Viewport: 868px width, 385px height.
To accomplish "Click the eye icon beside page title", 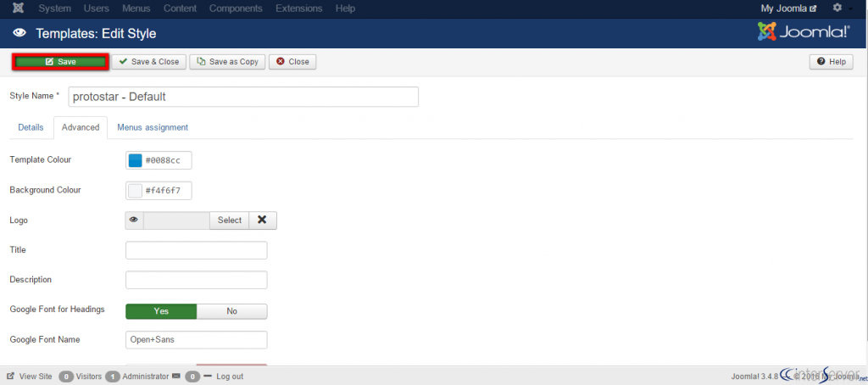I will (20, 34).
